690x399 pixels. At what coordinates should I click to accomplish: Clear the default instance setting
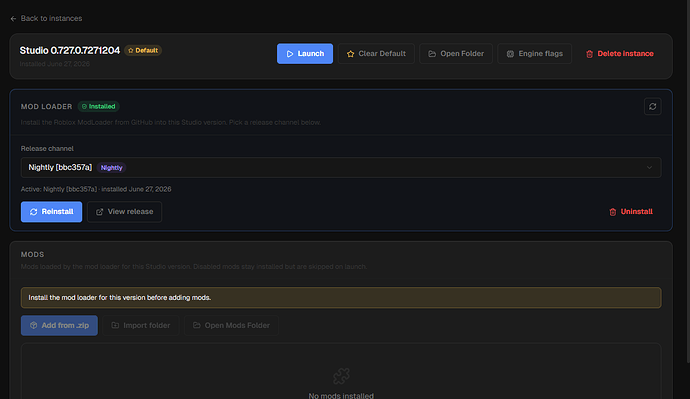coord(376,54)
